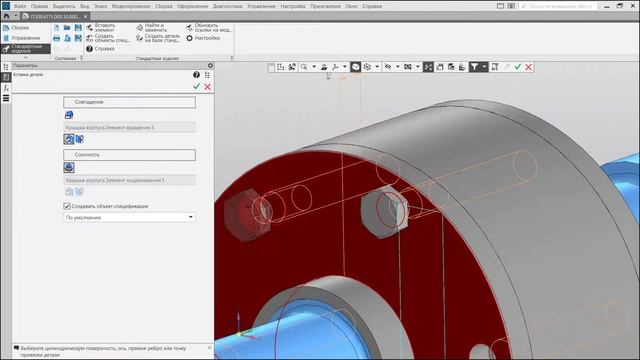The width and height of the screenshot is (640, 360).
Task: Open the Диагностика menu
Action: [x=227, y=6]
